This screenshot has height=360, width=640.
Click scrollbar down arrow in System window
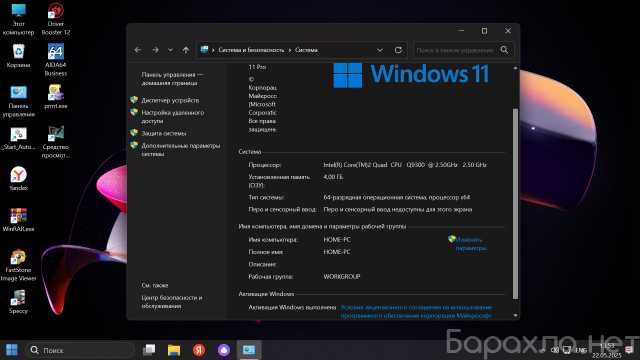pyautogui.click(x=515, y=316)
